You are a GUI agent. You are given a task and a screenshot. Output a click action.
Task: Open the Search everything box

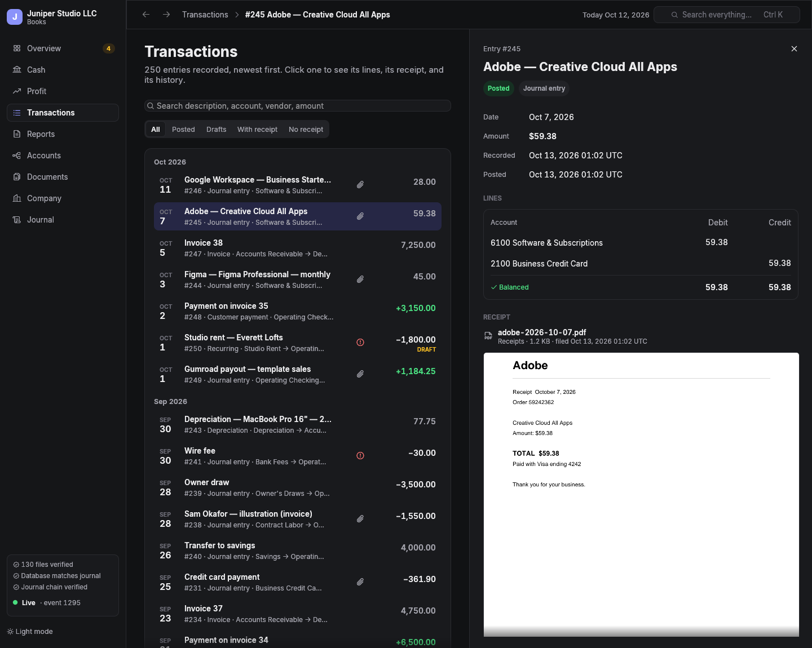tap(726, 15)
